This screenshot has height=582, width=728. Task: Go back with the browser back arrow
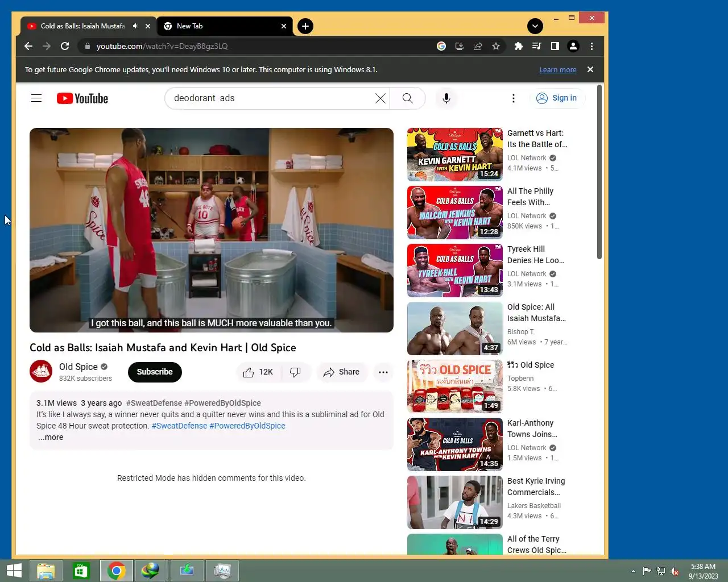pyautogui.click(x=28, y=46)
